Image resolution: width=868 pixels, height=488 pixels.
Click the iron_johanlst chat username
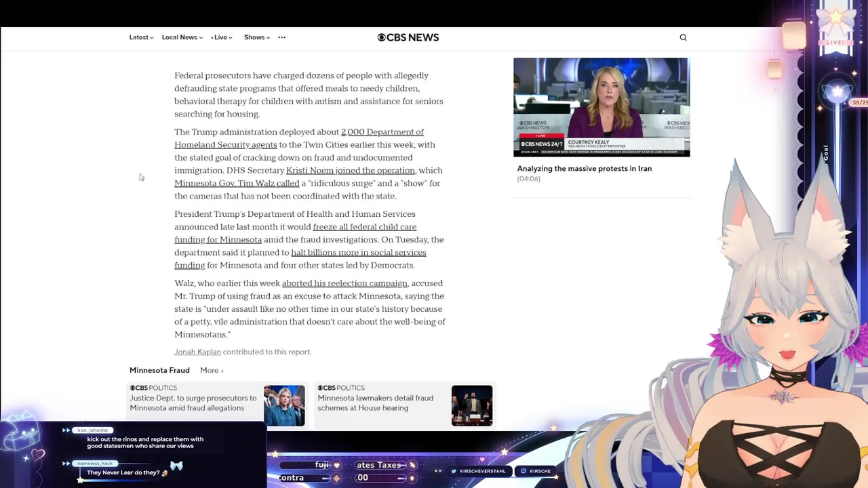pos(92,430)
